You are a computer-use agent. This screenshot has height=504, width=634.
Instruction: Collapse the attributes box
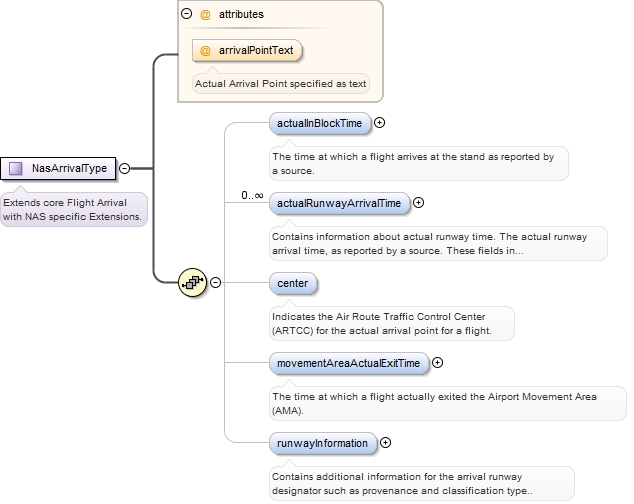187,15
